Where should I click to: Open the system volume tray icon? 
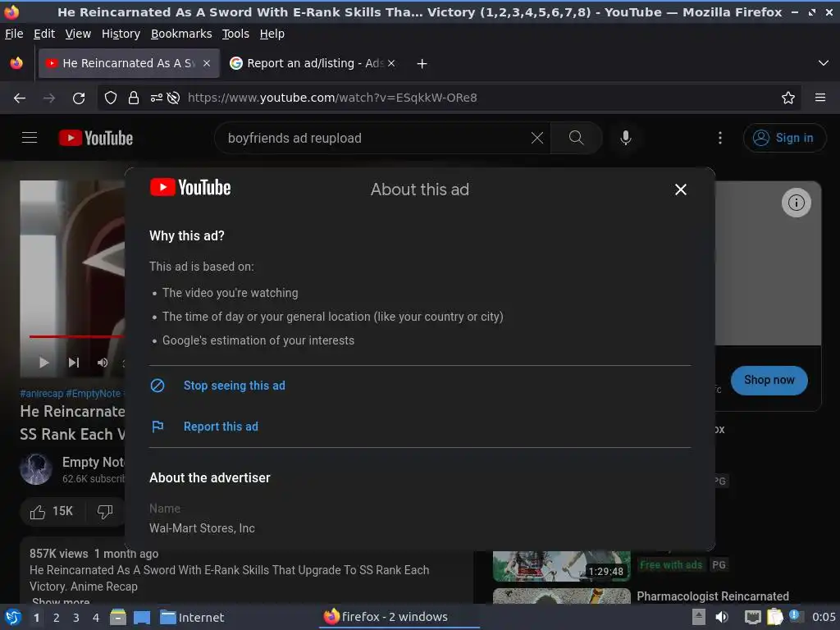tap(722, 617)
